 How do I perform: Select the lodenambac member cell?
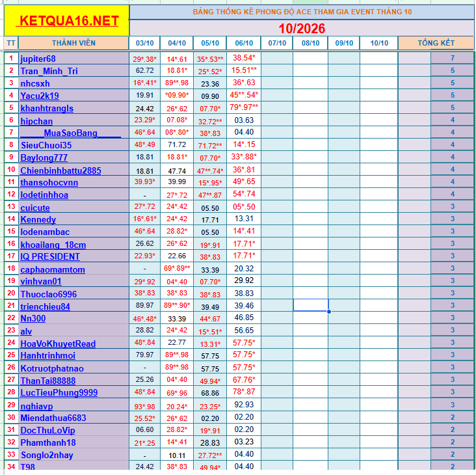pos(73,232)
